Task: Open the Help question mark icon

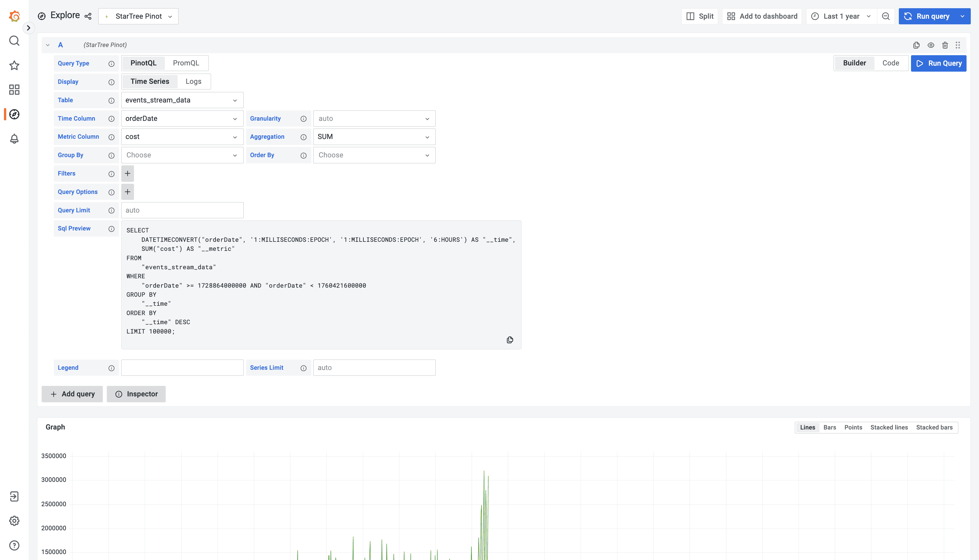Action: 14,545
